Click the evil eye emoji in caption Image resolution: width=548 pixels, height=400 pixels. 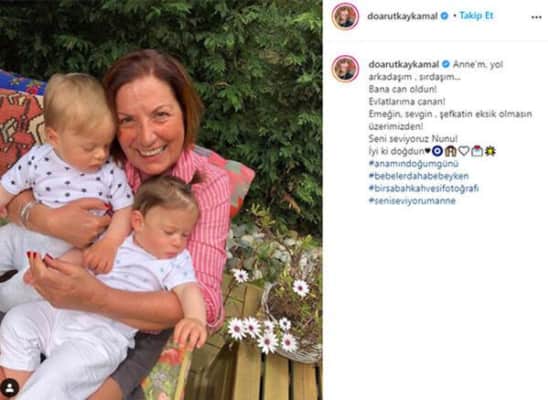[437, 151]
